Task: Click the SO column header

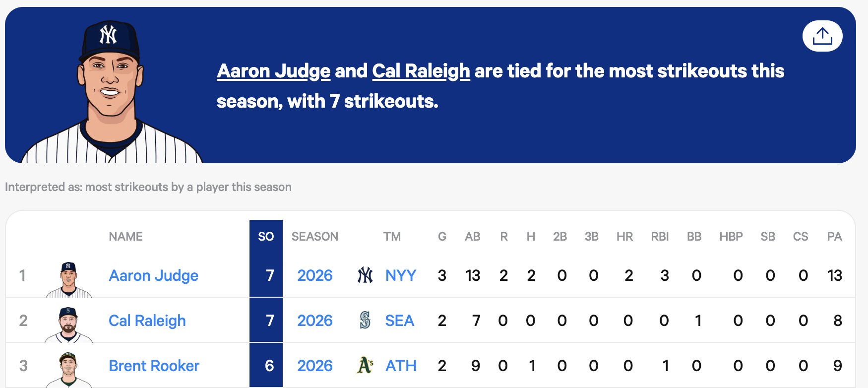Action: (266, 237)
